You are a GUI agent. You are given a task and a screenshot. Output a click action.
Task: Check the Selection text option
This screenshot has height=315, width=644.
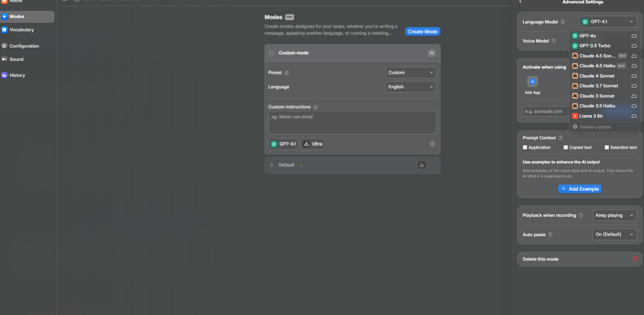[607, 147]
